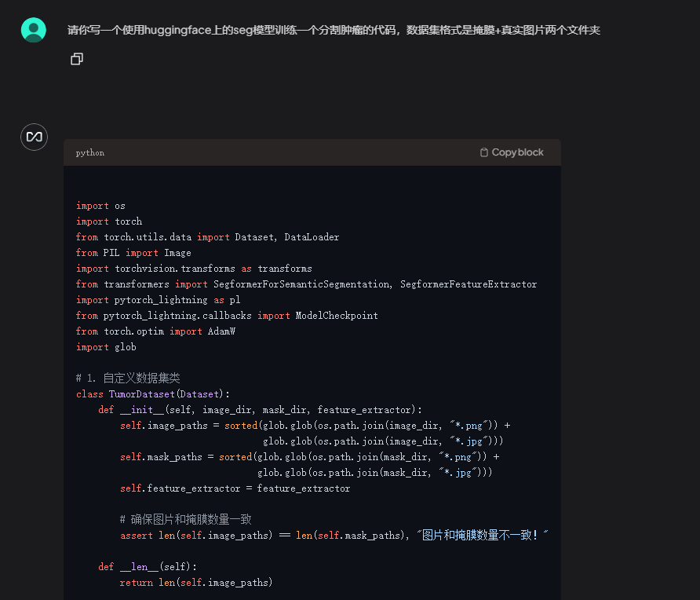Click the user avatar icon
700x600 pixels.
coord(34,30)
